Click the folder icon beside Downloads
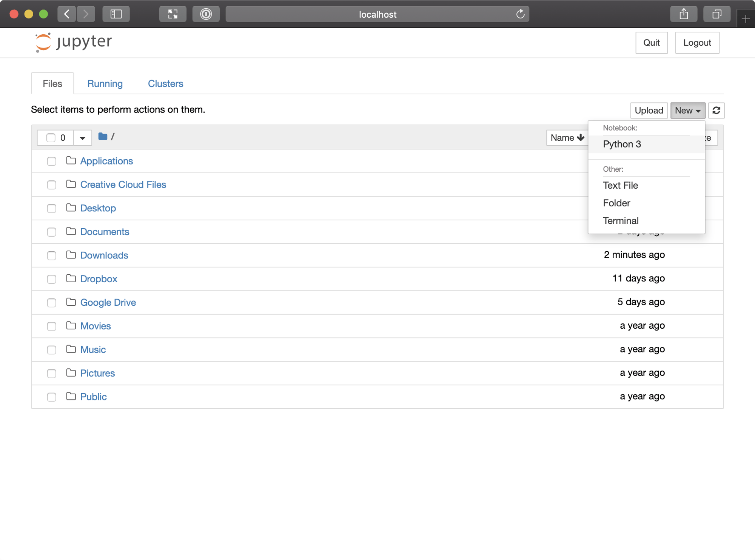This screenshot has height=560, width=755. (x=71, y=255)
